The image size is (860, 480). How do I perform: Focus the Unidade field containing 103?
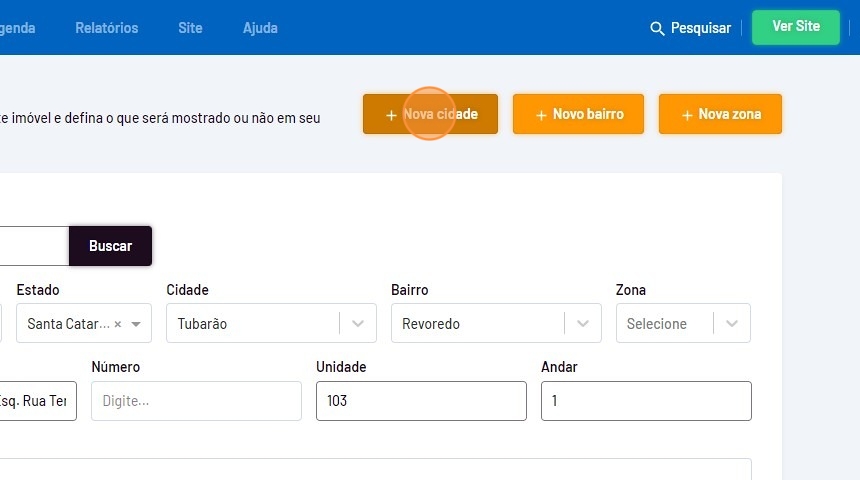[x=420, y=401]
